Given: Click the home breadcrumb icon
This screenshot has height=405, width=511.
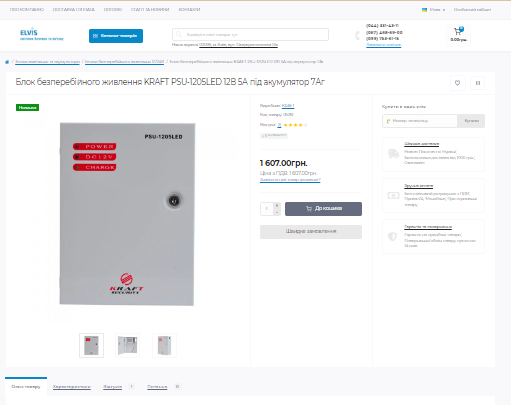Looking at the screenshot, I should [7, 62].
